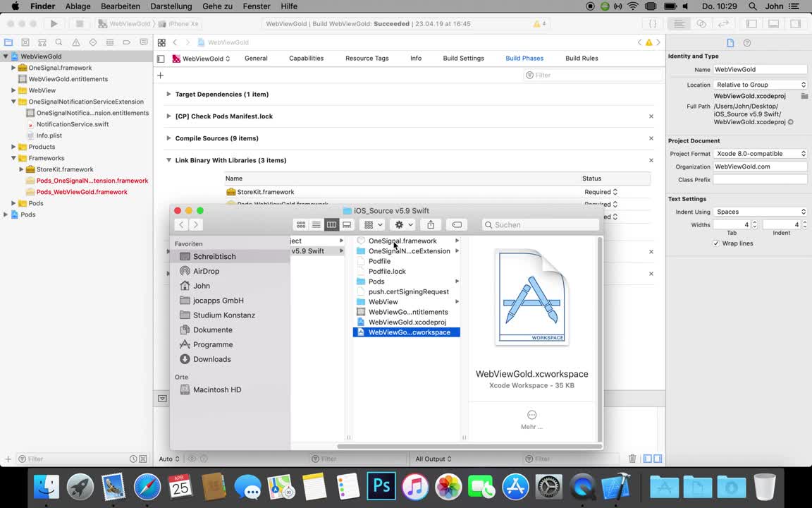Click the Finder Suchen search field
The height and width of the screenshot is (508, 812).
coord(541,224)
